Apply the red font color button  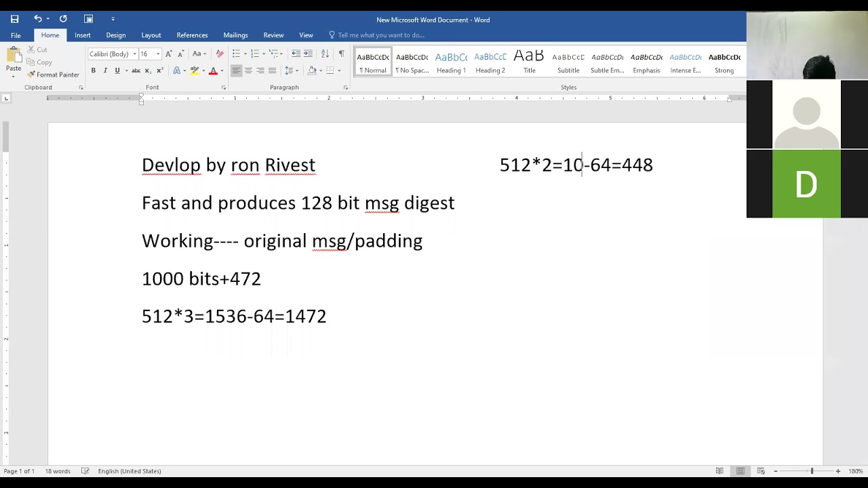pyautogui.click(x=213, y=70)
